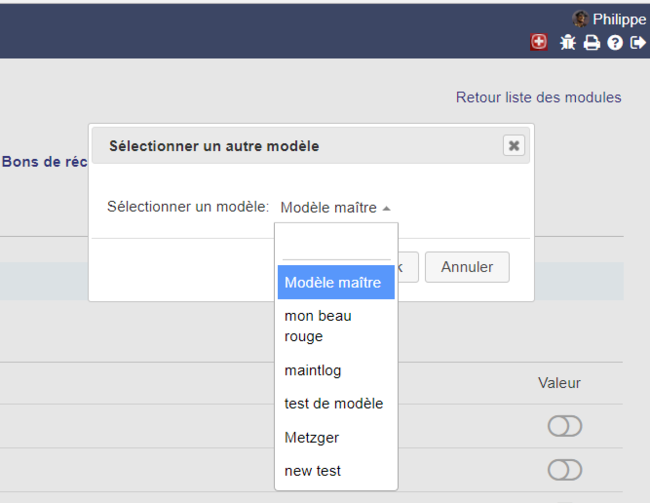Toggle the second switch under Valeur
Screen dimensions: 650x503
click(564, 470)
